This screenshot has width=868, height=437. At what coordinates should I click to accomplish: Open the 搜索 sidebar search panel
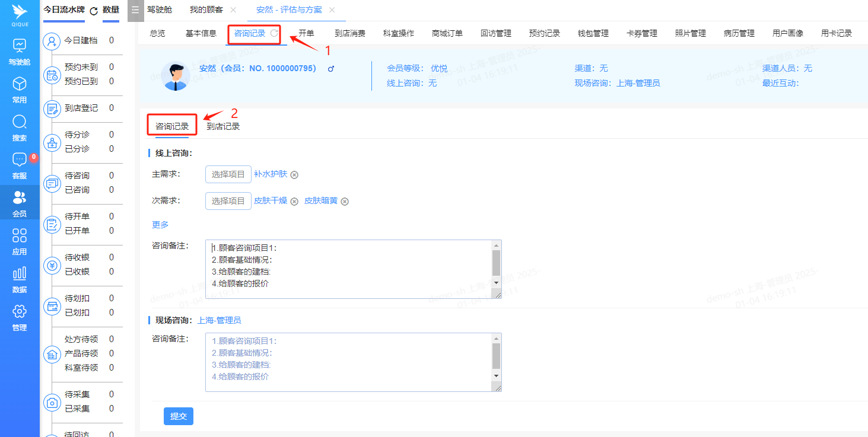(20, 127)
